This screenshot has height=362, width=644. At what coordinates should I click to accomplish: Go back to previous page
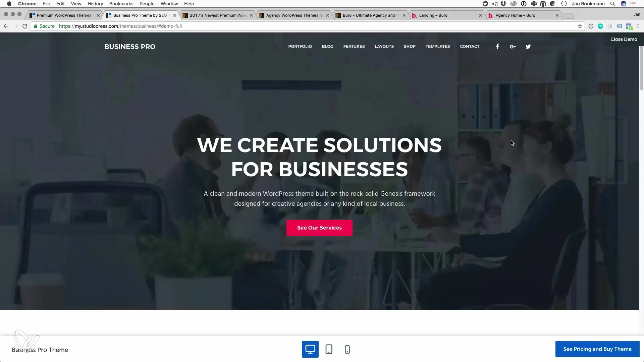pyautogui.click(x=6, y=26)
